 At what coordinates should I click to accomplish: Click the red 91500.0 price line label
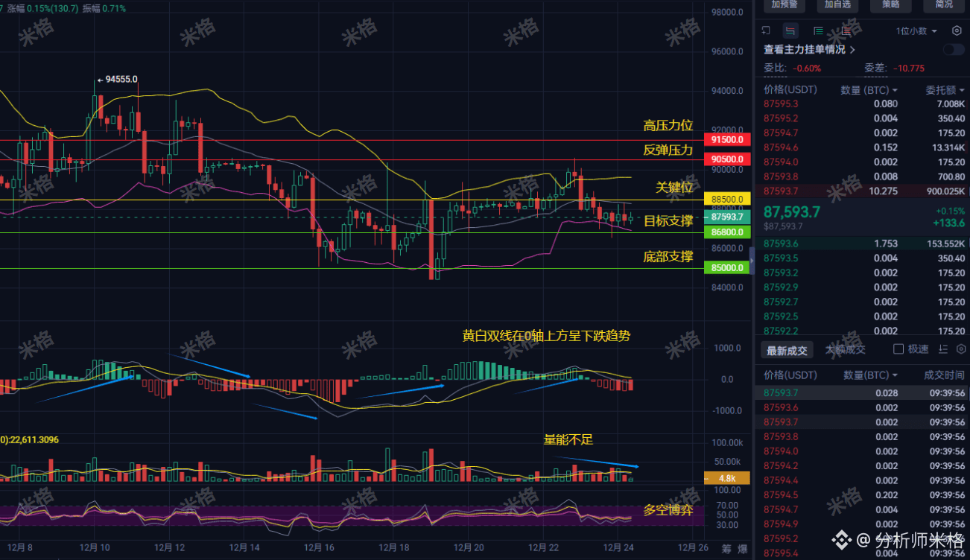click(729, 140)
